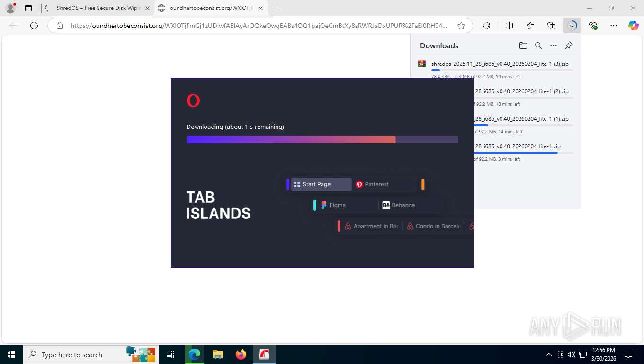Pin the Downloads panel
The width and height of the screenshot is (644, 364).
(x=569, y=45)
